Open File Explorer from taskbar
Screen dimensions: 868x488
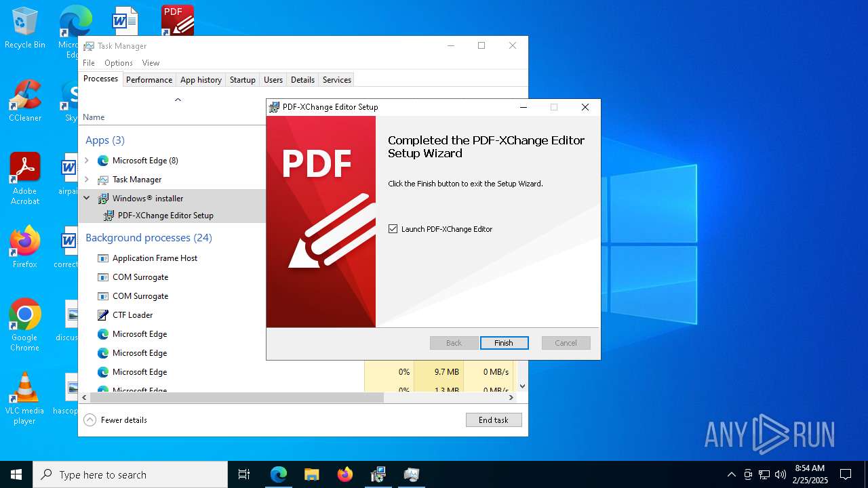311,474
